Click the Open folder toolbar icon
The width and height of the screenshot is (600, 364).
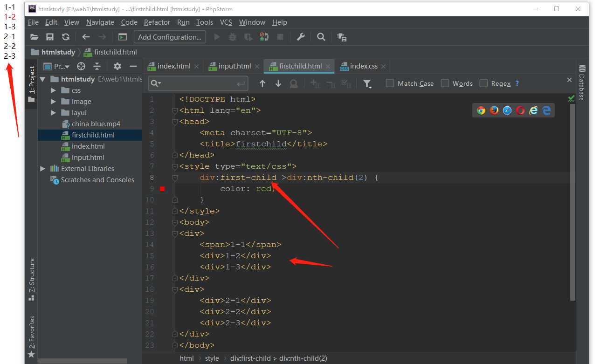click(34, 37)
